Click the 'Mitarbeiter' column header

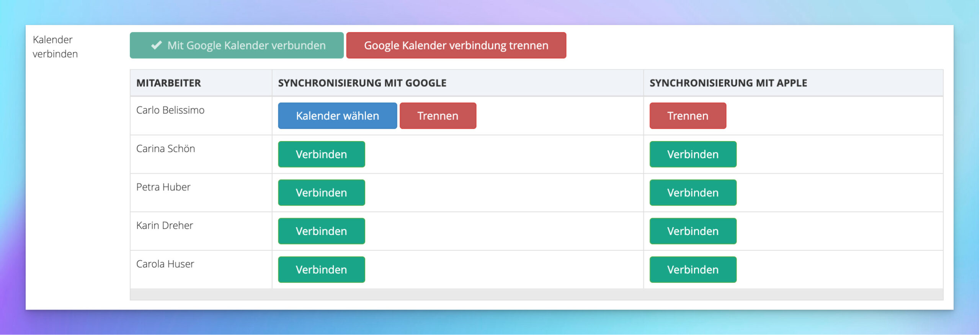[168, 83]
